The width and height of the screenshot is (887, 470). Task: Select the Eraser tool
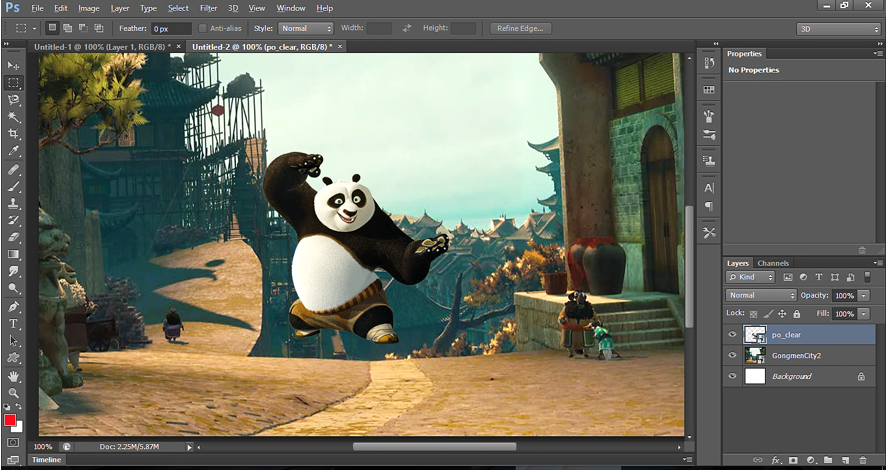click(14, 238)
